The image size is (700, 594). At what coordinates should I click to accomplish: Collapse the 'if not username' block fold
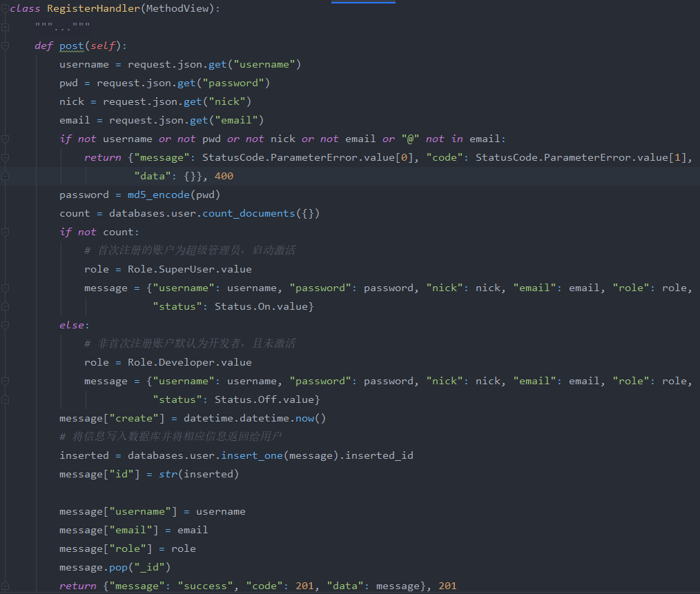click(x=5, y=139)
